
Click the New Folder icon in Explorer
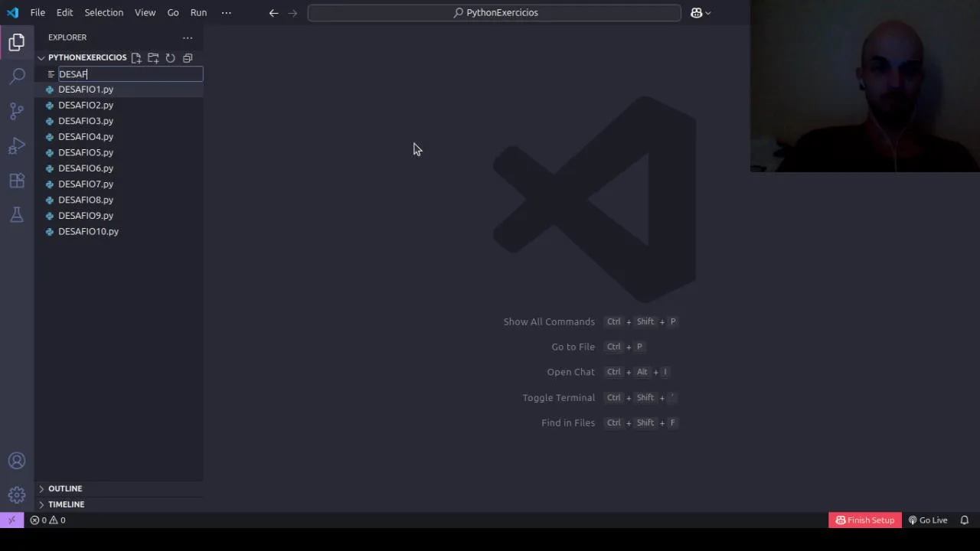153,57
